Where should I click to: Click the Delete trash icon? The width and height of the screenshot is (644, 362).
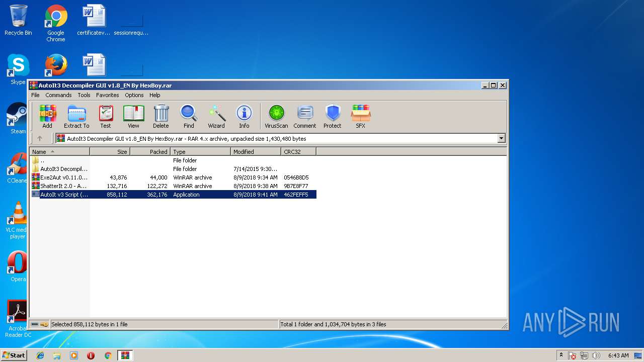coord(161,117)
